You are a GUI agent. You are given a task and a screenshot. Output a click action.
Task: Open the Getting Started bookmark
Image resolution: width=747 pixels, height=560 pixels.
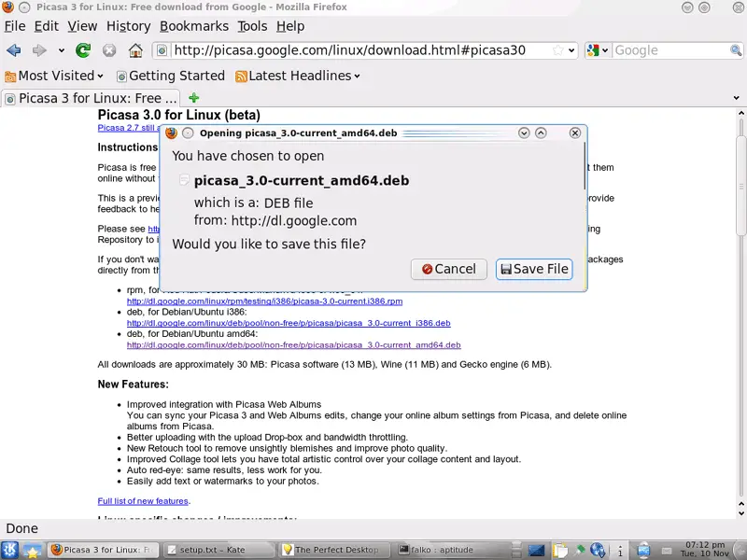[171, 76]
